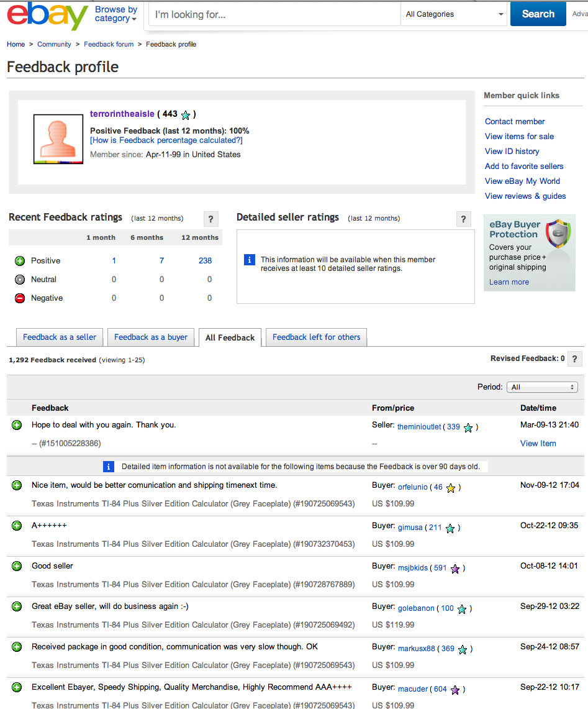Screen dimensions: 588x709
Task: Click the purple star next to msjbkids
Action: click(x=455, y=569)
